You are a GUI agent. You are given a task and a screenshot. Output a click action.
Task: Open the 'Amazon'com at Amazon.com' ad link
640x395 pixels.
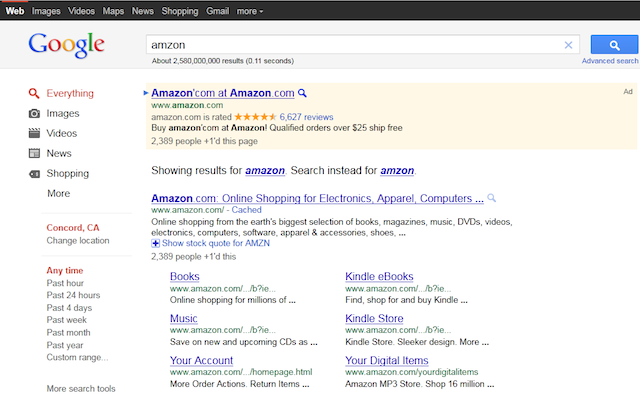pyautogui.click(x=222, y=93)
